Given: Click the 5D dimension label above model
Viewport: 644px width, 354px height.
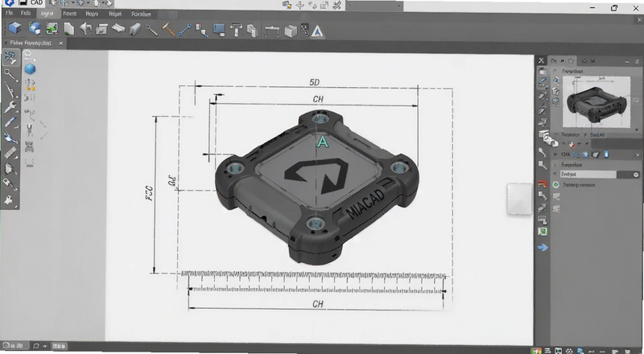Looking at the screenshot, I should click(314, 82).
